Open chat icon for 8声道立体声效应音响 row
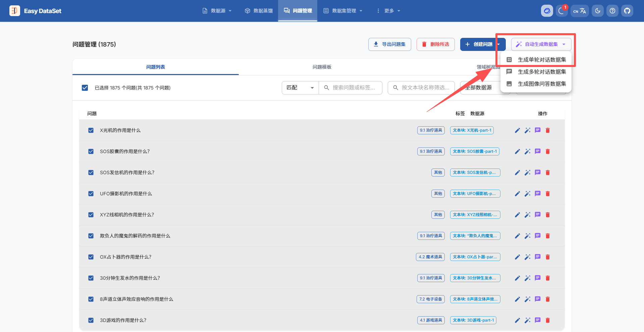 pos(538,299)
